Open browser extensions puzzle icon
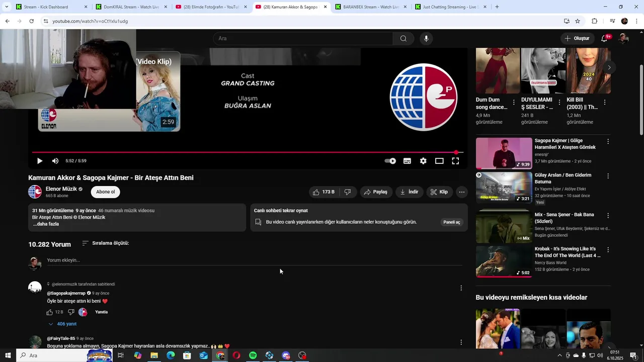 coord(595,21)
